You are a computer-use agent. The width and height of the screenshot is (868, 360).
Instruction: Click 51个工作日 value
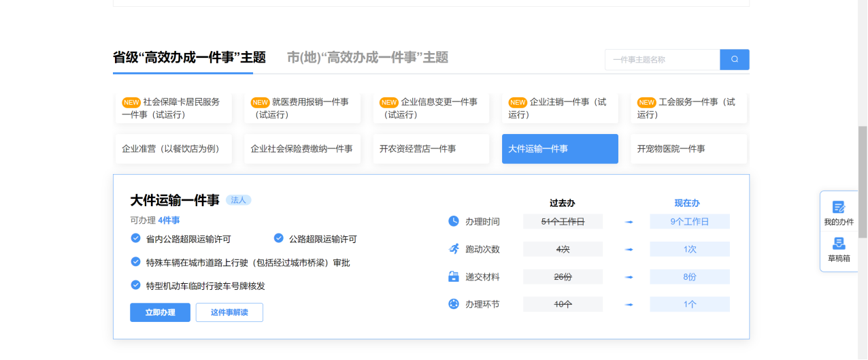point(563,222)
